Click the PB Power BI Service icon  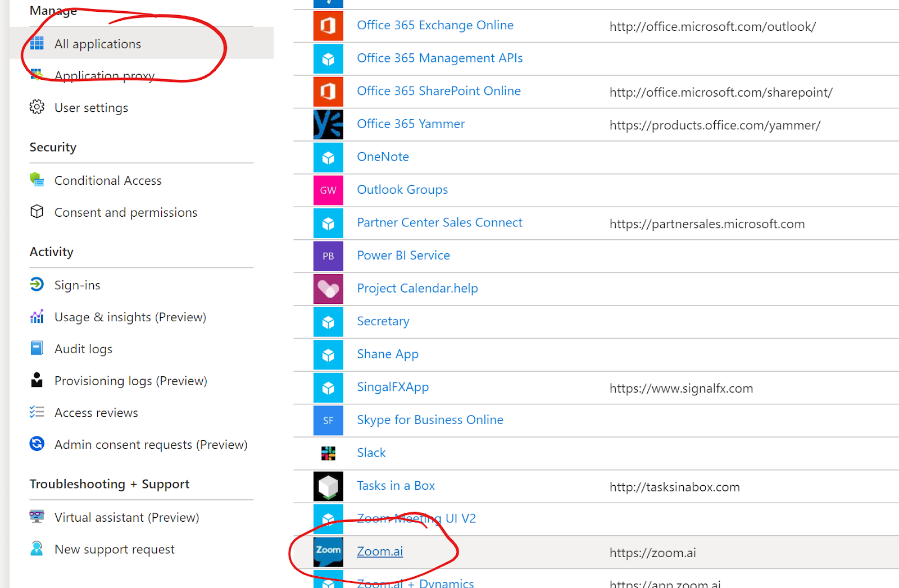[x=328, y=256]
